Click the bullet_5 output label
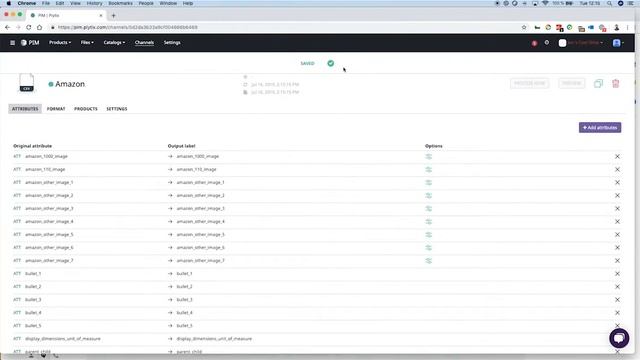 click(184, 326)
